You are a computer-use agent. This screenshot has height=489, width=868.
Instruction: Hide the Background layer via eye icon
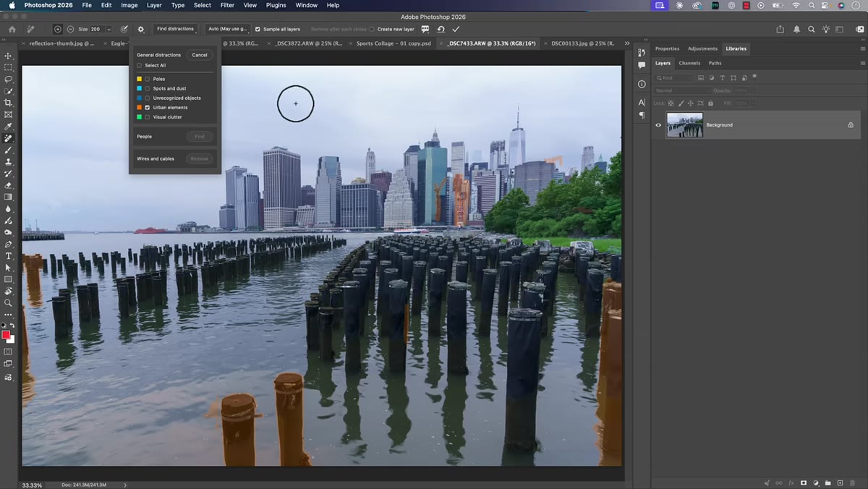tap(658, 125)
